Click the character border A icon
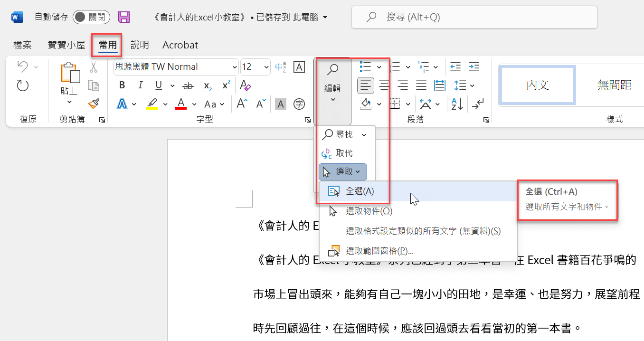 (x=299, y=67)
